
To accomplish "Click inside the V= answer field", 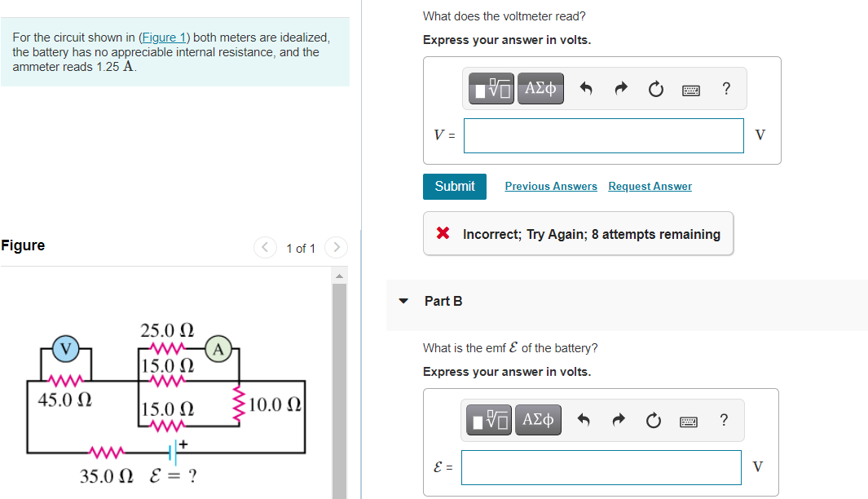I will tap(603, 135).
